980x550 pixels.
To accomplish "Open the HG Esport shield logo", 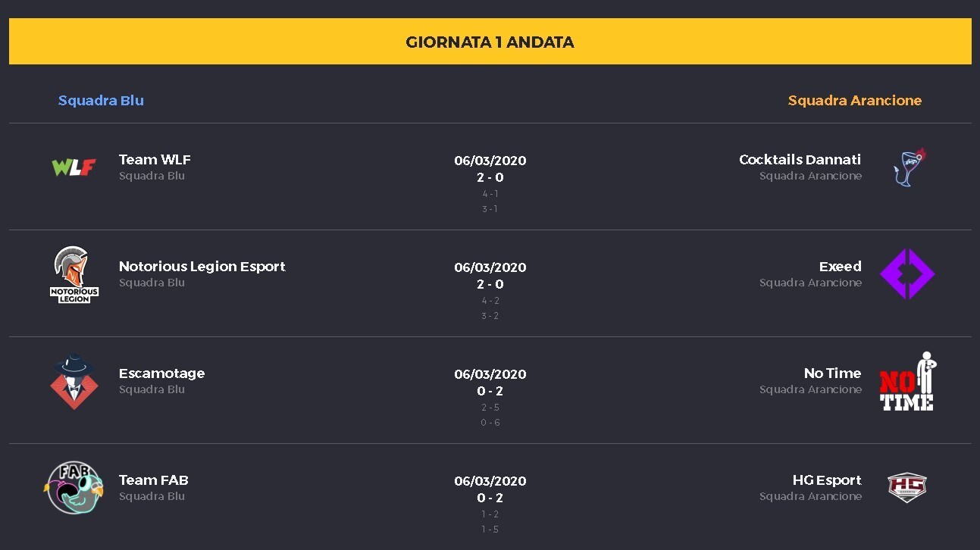I will [x=907, y=487].
